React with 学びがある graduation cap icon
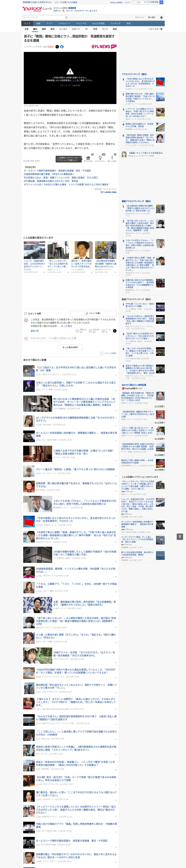 coord(88,158)
